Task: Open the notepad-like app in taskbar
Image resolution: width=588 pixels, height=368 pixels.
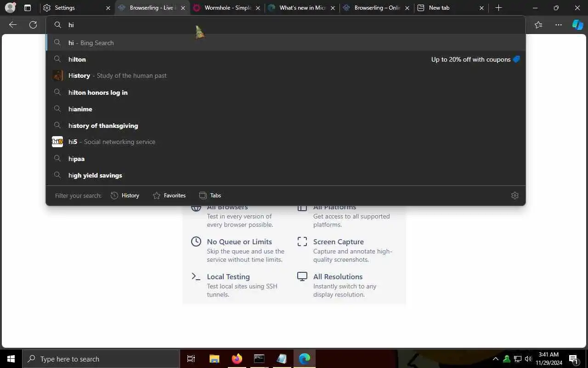Action: coord(282,359)
